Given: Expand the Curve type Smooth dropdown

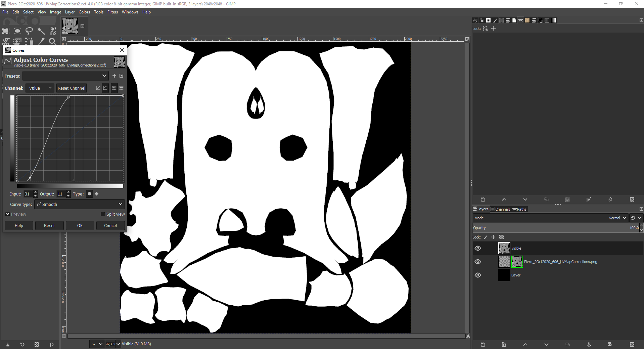Looking at the screenshot, I should 80,204.
